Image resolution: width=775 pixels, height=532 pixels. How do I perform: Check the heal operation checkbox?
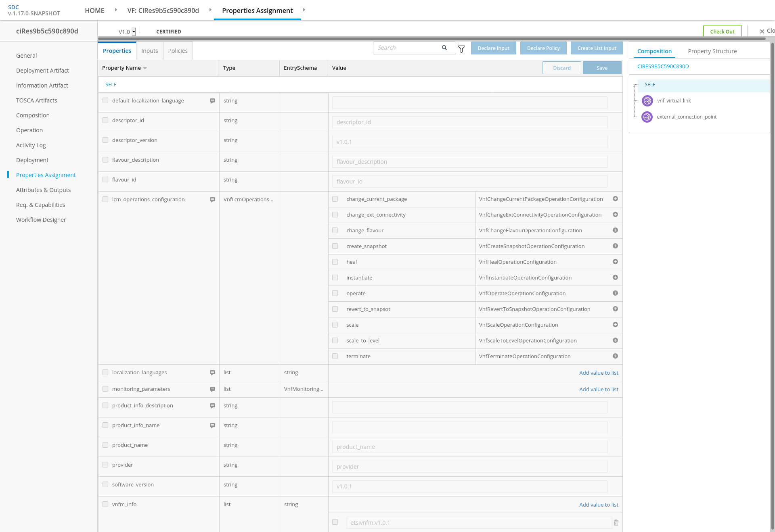[335, 262]
